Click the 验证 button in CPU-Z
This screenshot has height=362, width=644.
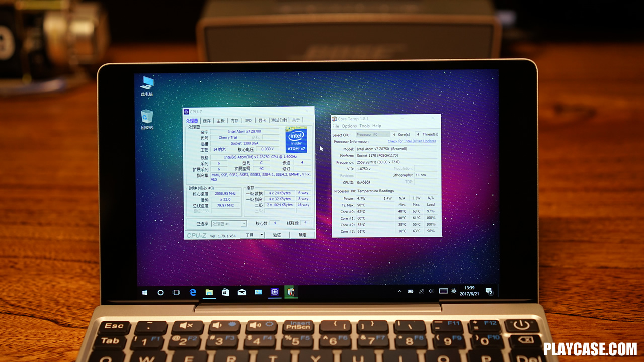coord(277,235)
